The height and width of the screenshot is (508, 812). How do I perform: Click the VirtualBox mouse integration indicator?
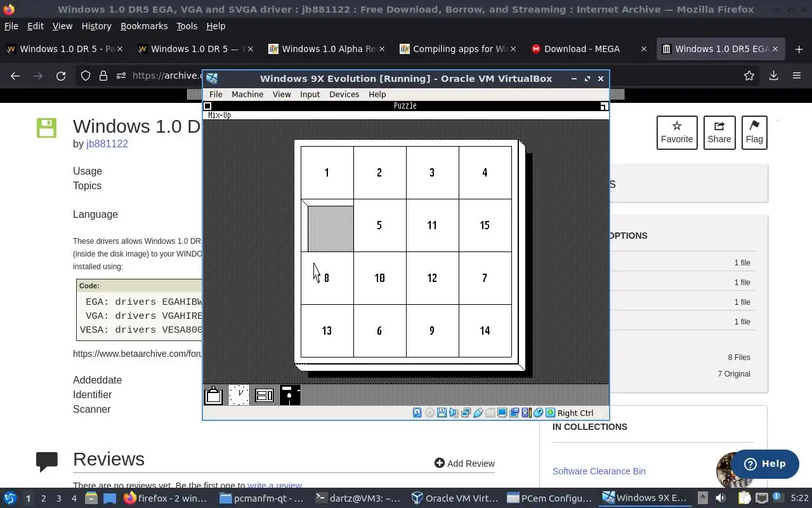tap(539, 413)
